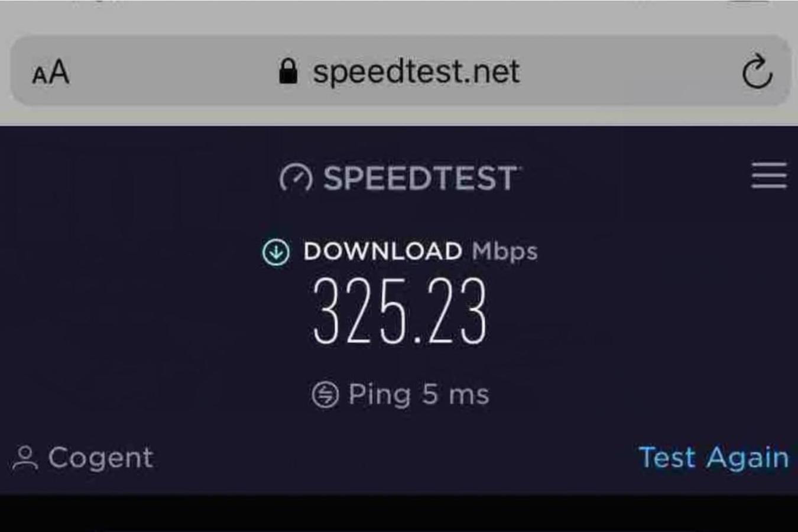798x532 pixels.
Task: Click the ping circular icon
Action: click(325, 394)
